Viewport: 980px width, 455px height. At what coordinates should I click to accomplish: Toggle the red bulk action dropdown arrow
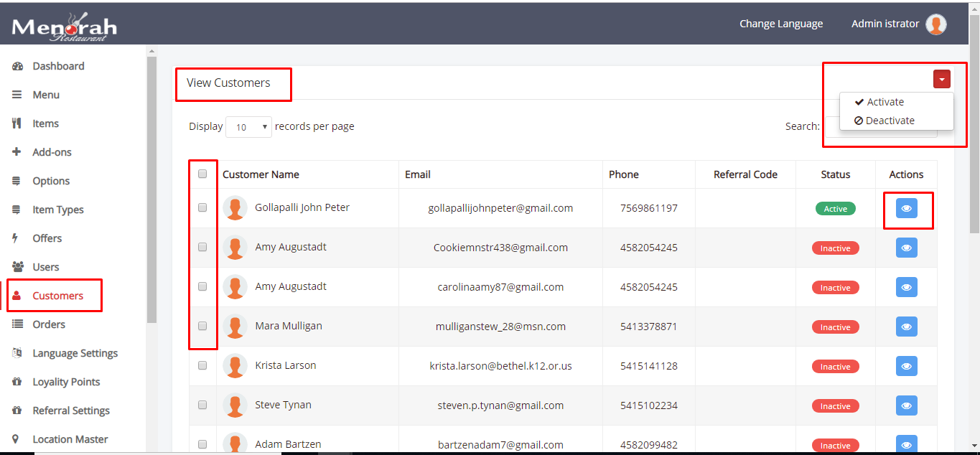941,79
